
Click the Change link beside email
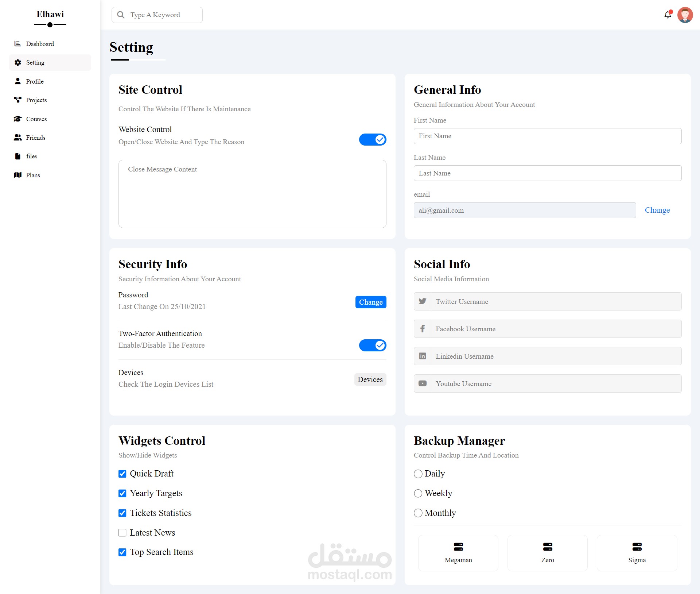pyautogui.click(x=657, y=210)
